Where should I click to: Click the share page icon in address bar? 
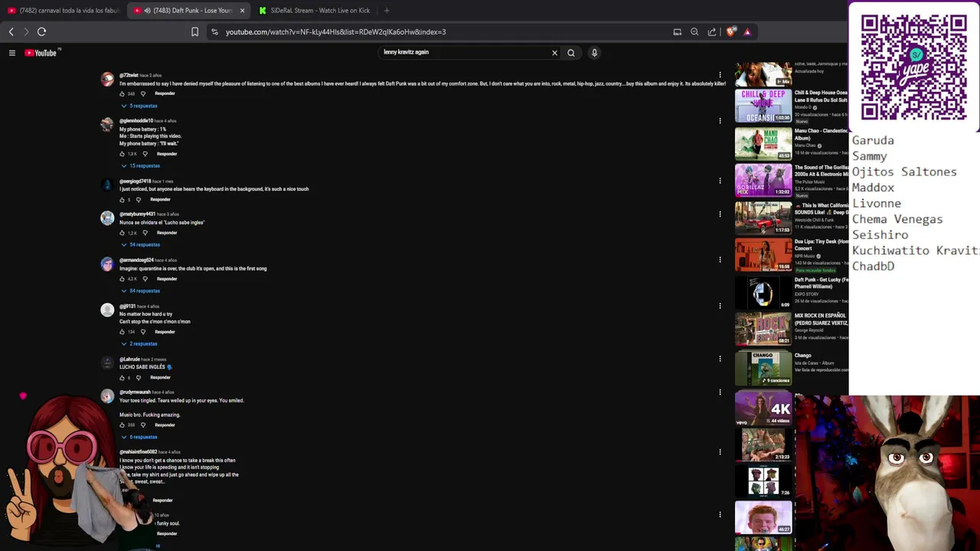pyautogui.click(x=712, y=32)
